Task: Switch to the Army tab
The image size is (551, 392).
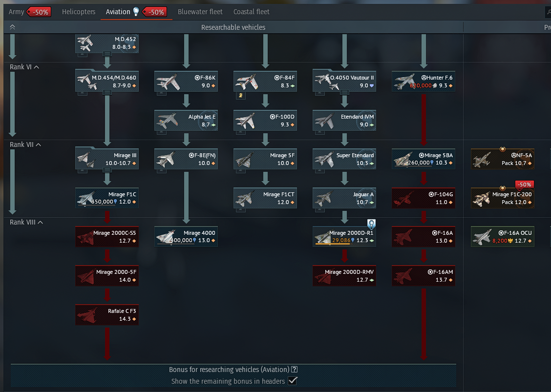Action: pyautogui.click(x=16, y=12)
